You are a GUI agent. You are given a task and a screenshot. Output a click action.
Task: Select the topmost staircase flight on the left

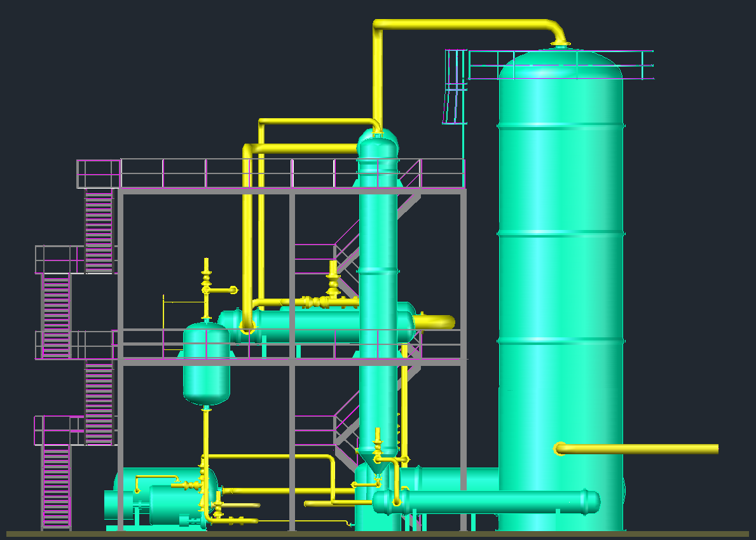click(x=99, y=231)
